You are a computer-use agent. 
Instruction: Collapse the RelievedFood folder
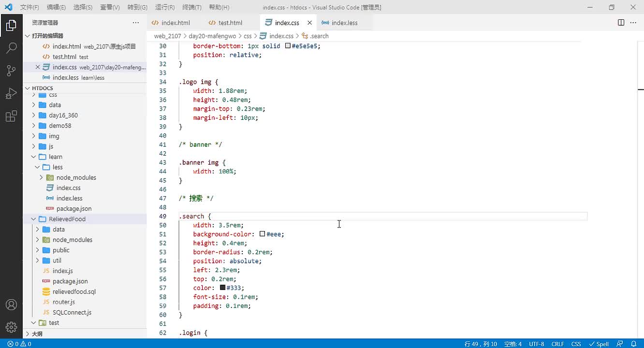pos(67,219)
